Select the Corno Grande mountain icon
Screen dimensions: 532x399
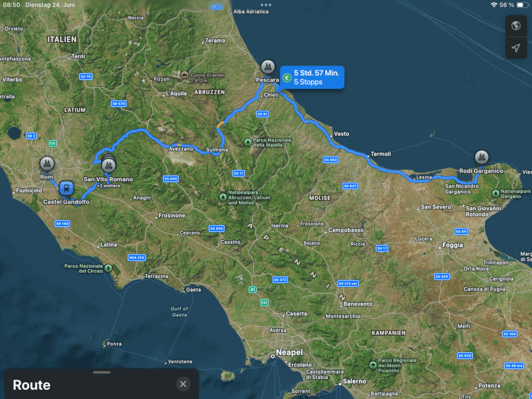(x=184, y=74)
